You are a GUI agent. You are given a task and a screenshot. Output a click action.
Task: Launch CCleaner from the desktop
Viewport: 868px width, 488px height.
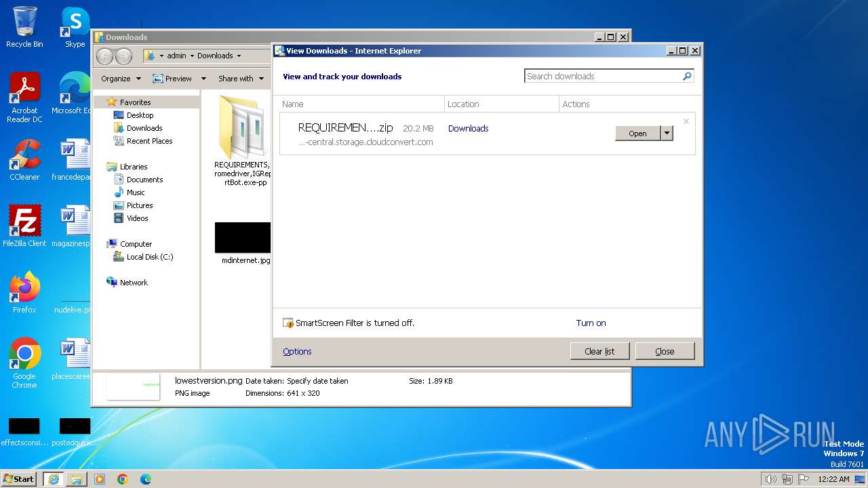click(24, 160)
